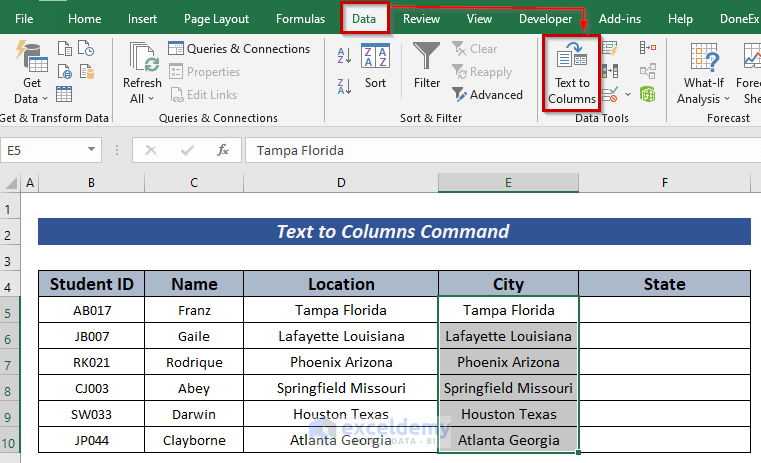Click the Consolidate icon in Data Tools
This screenshot has width=761, height=463.
click(x=648, y=49)
